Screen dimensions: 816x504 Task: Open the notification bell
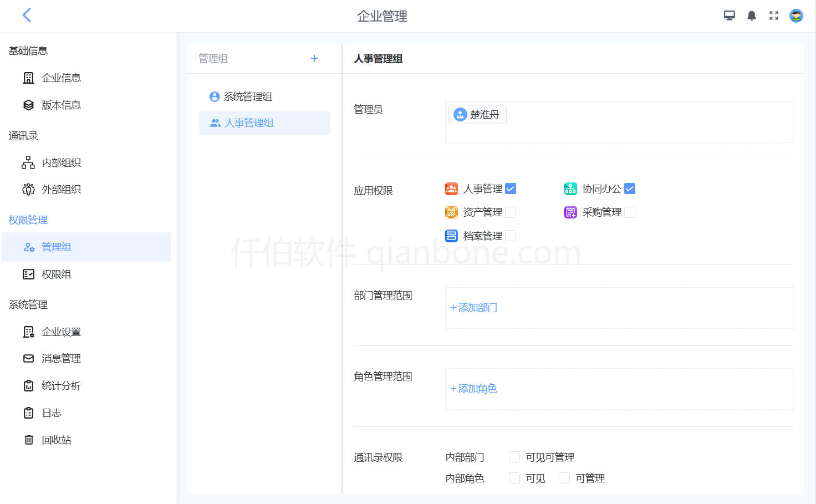pos(752,15)
